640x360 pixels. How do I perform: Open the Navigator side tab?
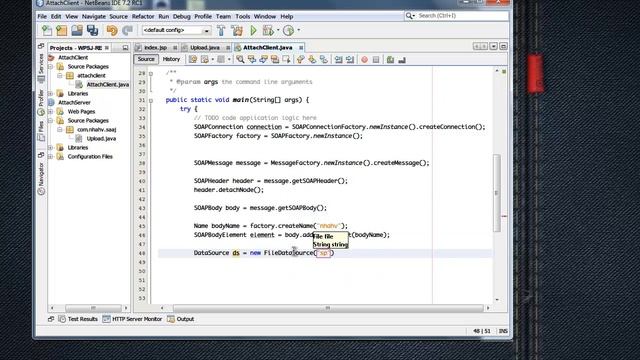point(41,178)
